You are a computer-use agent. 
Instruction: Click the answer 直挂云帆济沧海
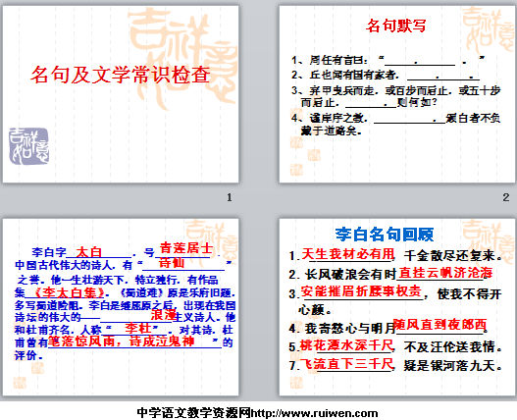(445, 273)
